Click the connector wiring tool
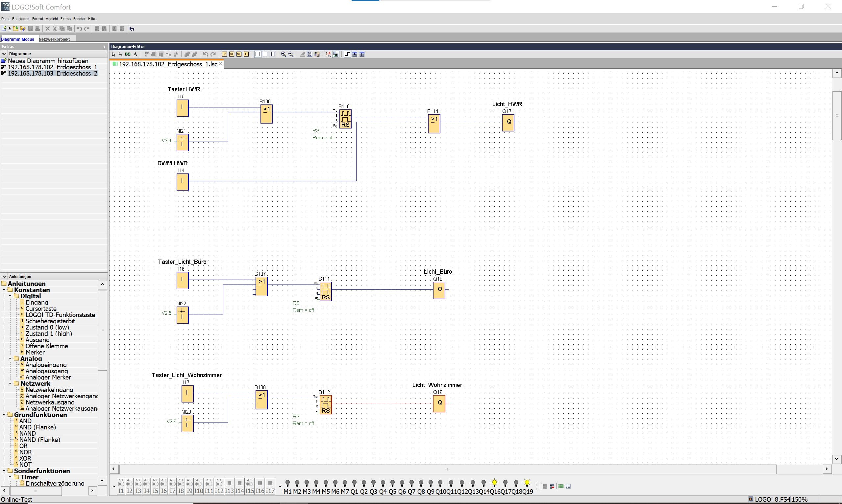Image resolution: width=842 pixels, height=504 pixels. (121, 54)
